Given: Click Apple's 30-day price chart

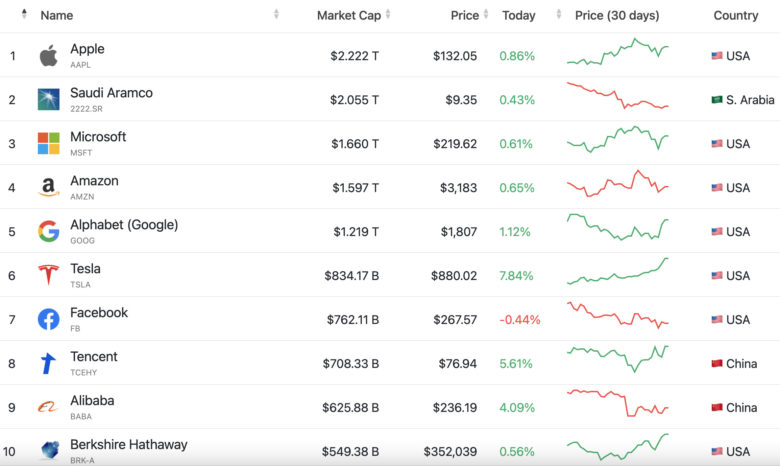Looking at the screenshot, I should (x=617, y=52).
